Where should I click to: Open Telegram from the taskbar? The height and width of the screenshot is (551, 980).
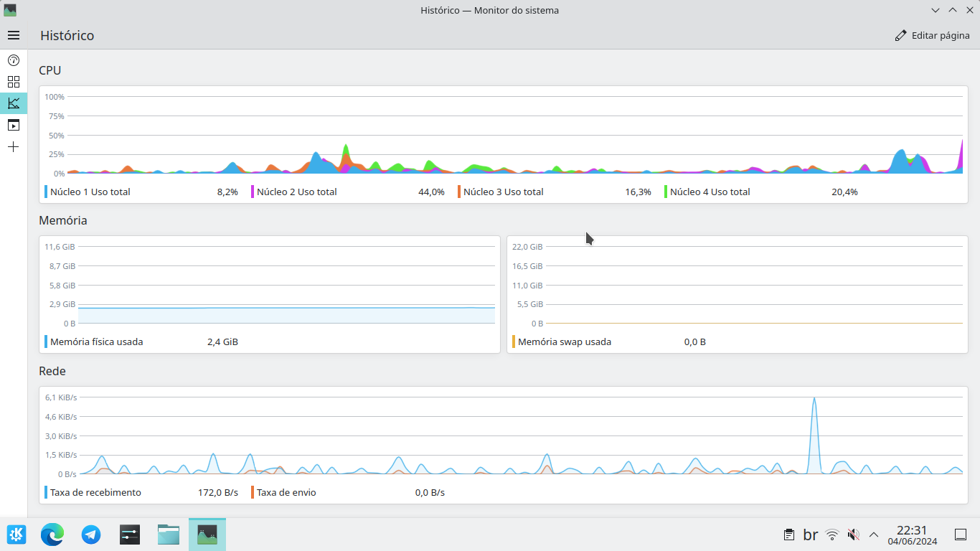[91, 534]
